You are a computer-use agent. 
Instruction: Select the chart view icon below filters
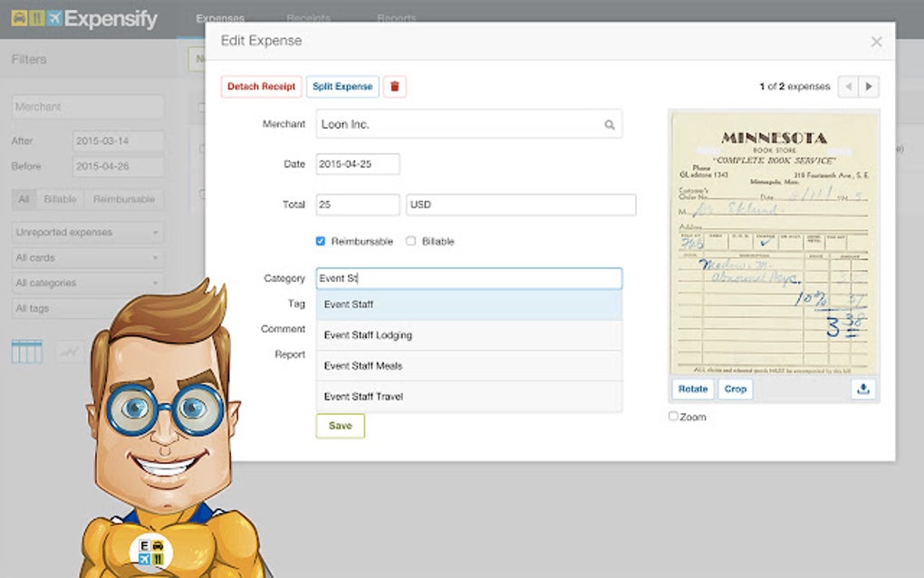coord(69,351)
